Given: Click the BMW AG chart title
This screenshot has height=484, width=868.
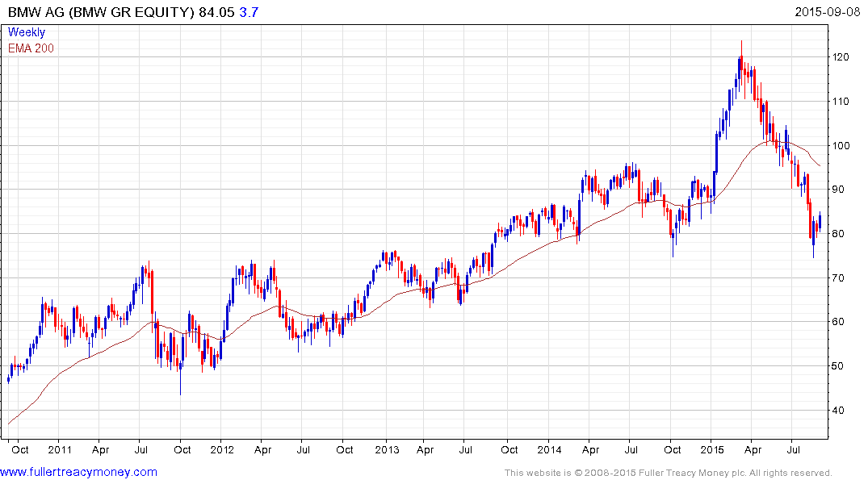Looking at the screenshot, I should [x=133, y=12].
